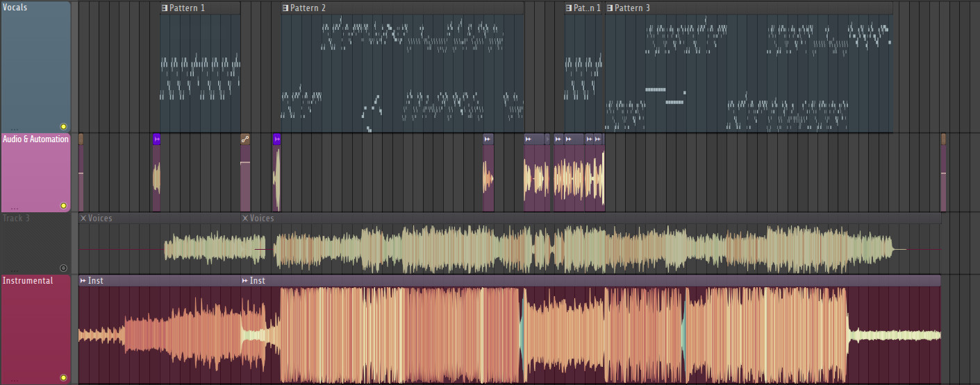980x385 pixels.
Task: Click the Pattern 3 clip menu icon
Action: pyautogui.click(x=611, y=8)
